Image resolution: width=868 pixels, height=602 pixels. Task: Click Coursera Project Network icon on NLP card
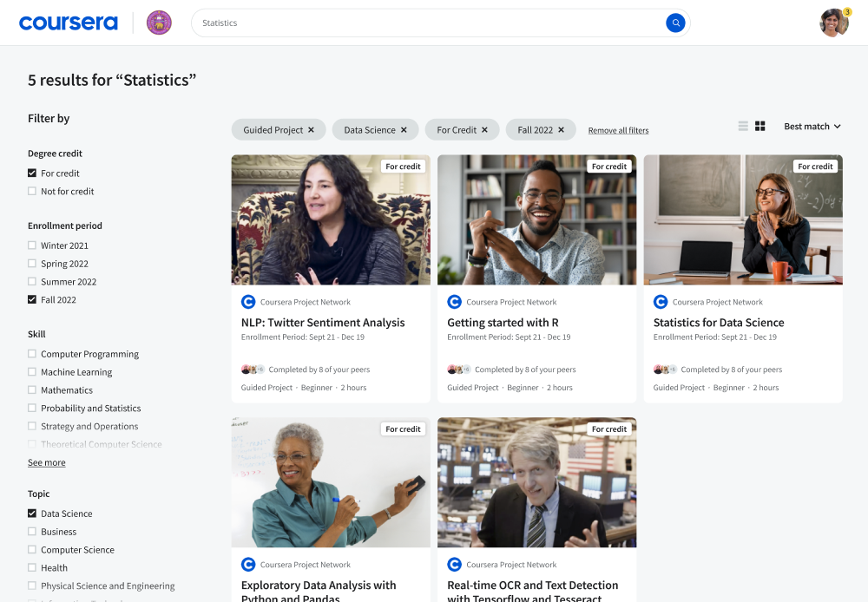pos(248,302)
